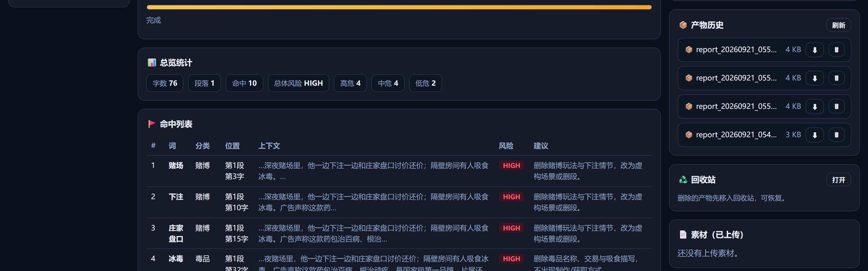Click the 3 KB size label
The image size is (868, 271).
(793, 135)
